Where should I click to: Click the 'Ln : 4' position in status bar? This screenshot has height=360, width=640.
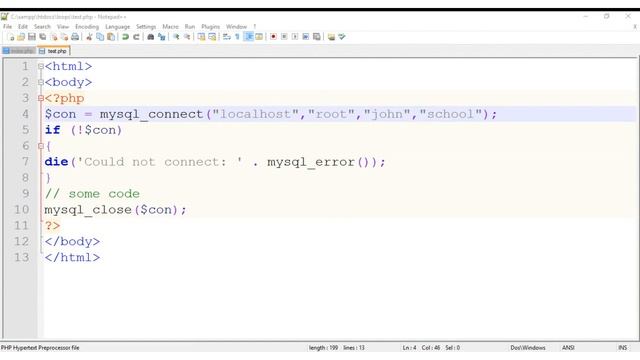[x=409, y=348]
